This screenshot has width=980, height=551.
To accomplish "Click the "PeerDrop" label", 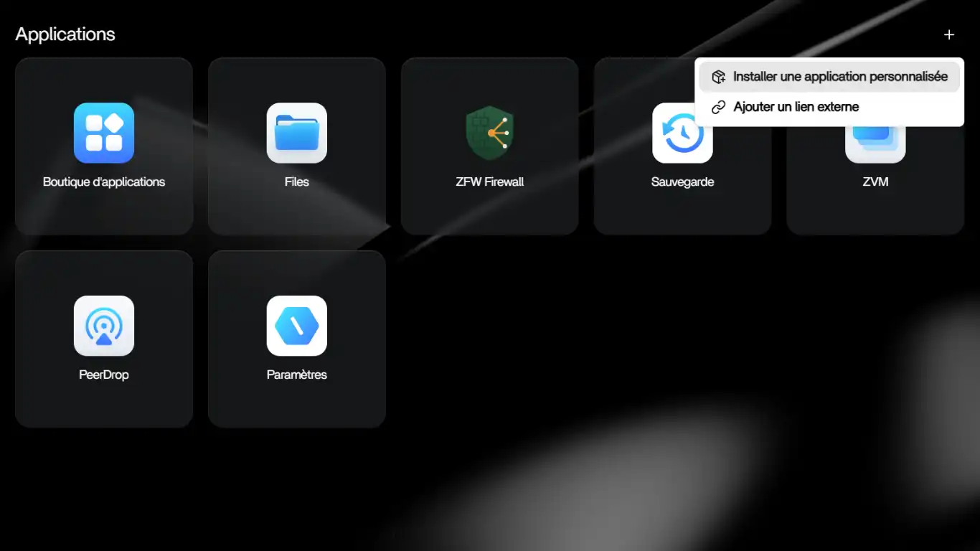I will (x=104, y=375).
